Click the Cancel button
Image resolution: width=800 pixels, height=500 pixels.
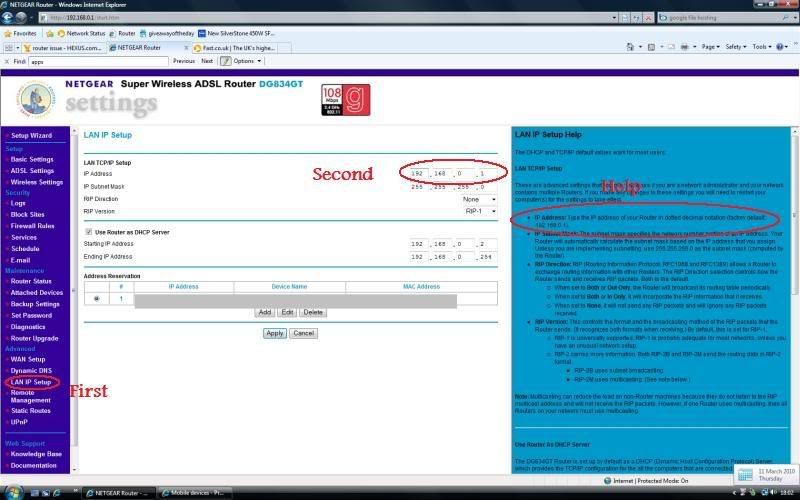point(304,333)
